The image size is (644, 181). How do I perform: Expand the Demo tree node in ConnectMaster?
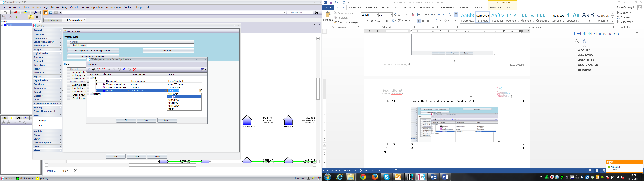(2, 25)
